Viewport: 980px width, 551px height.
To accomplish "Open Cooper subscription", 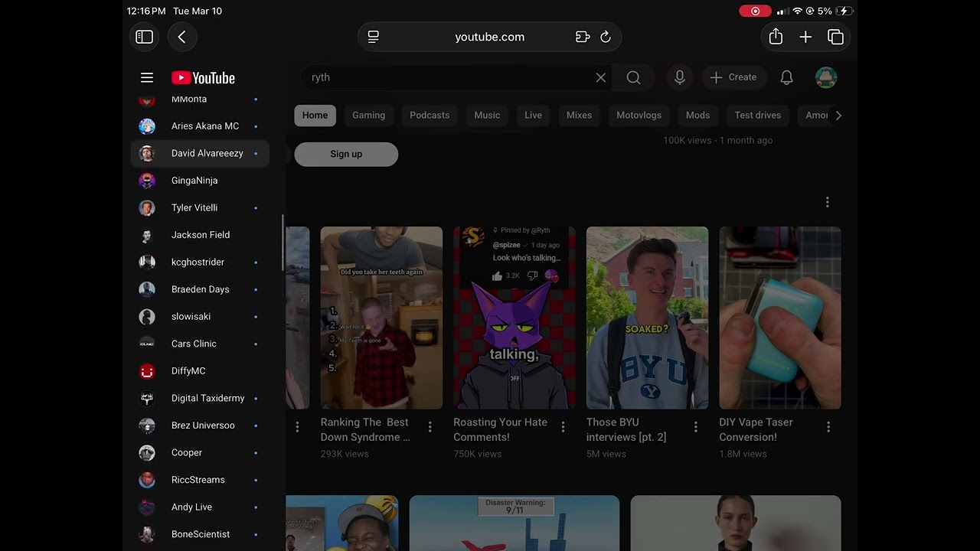I will 201,453.
